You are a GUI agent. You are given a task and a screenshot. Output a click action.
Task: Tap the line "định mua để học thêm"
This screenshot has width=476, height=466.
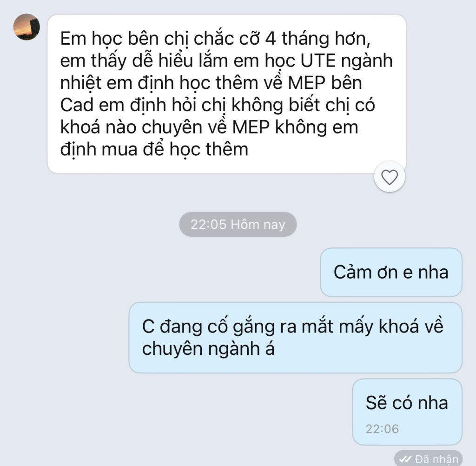[x=154, y=149]
